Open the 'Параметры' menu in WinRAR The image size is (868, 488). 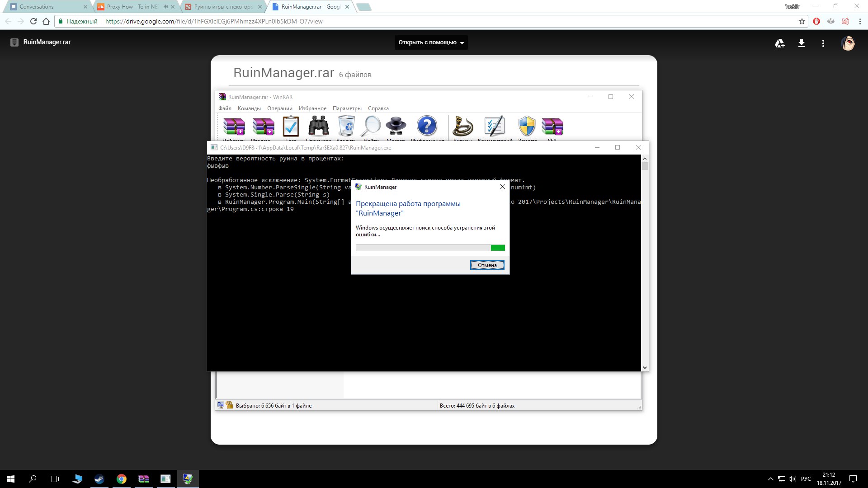click(x=347, y=108)
